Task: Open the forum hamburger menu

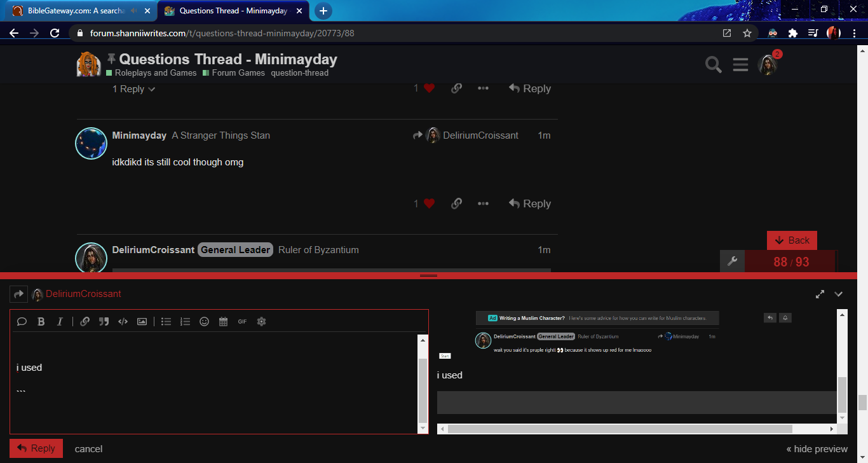Action: (x=740, y=64)
